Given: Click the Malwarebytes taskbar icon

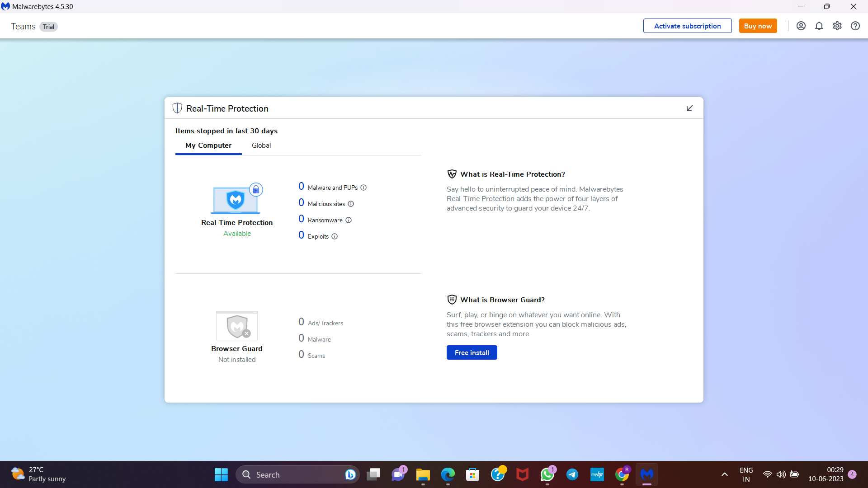Looking at the screenshot, I should 647,474.
